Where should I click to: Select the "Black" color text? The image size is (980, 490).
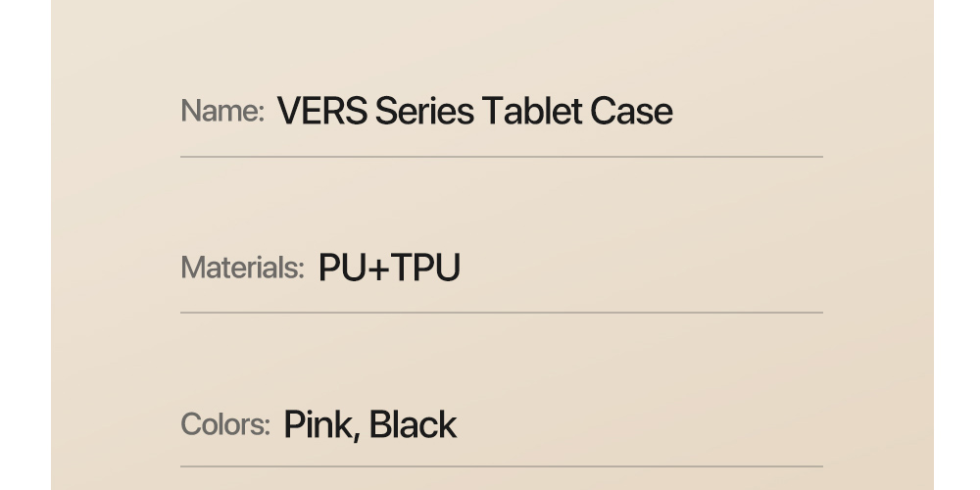click(413, 425)
